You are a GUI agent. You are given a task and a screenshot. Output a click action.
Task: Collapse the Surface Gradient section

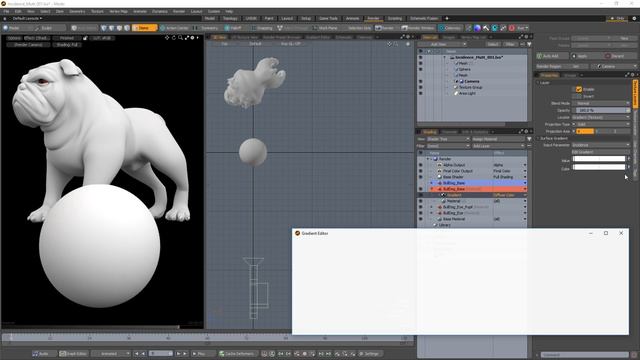[538, 138]
